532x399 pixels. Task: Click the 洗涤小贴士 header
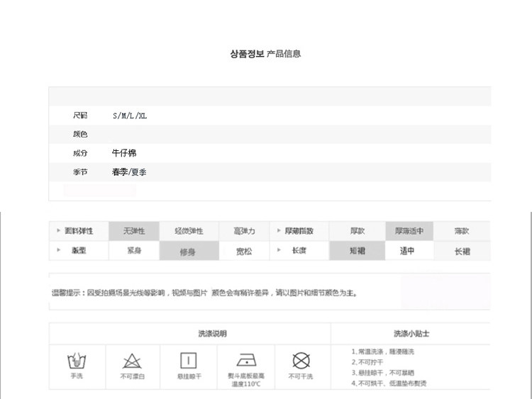click(x=411, y=334)
